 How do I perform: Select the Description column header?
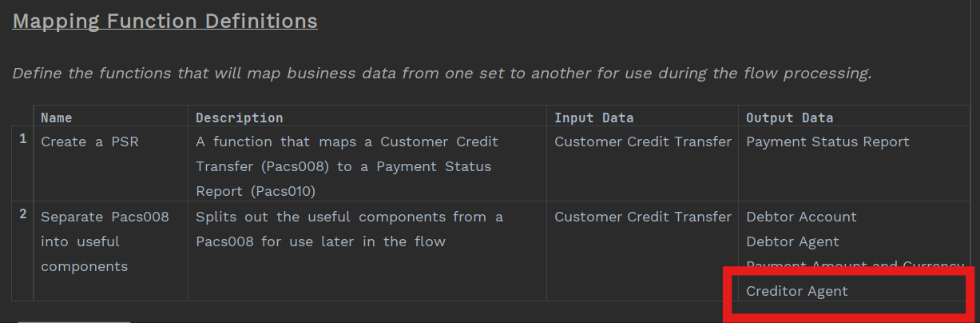(239, 118)
